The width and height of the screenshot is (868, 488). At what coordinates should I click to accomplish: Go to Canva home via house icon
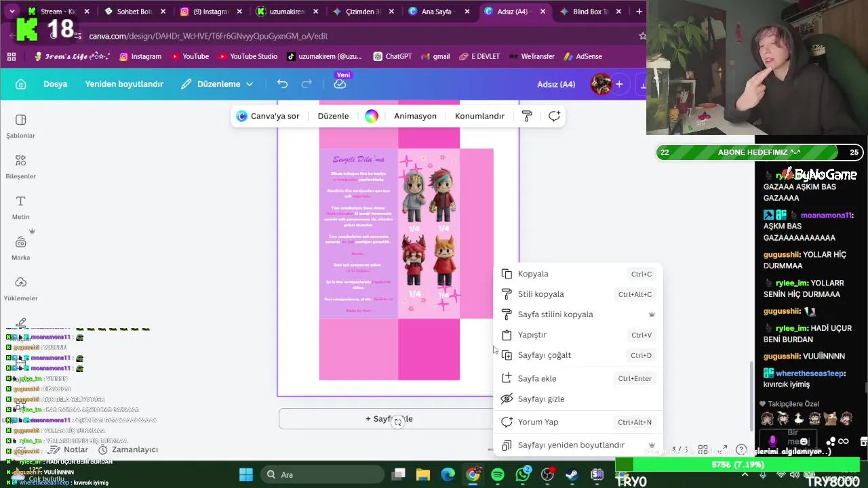(x=20, y=84)
